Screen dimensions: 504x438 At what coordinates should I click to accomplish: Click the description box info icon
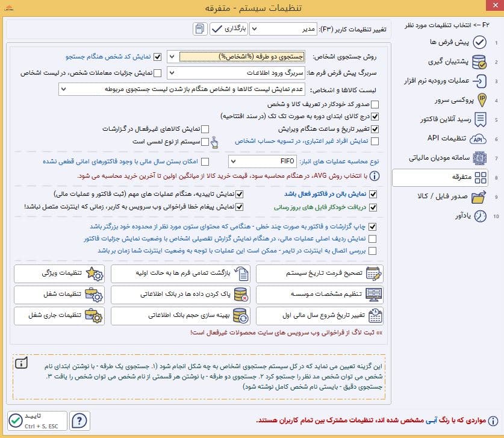tap(22, 363)
